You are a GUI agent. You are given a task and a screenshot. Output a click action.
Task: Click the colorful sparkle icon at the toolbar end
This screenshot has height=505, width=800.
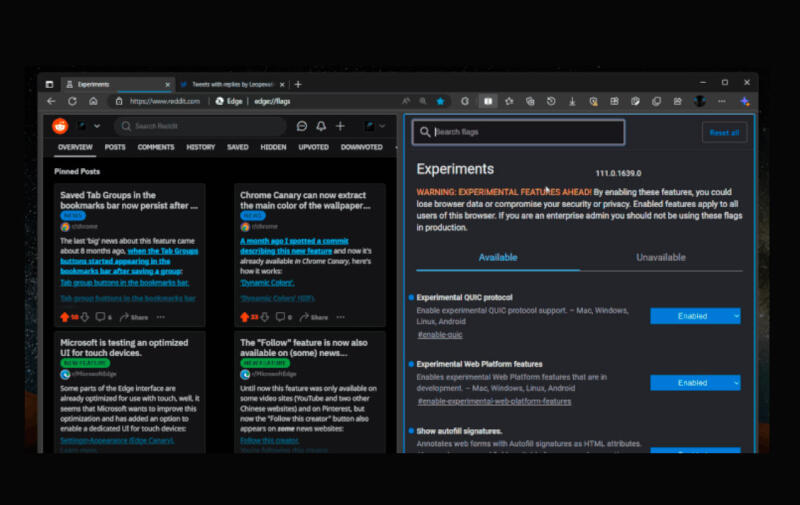coord(745,101)
